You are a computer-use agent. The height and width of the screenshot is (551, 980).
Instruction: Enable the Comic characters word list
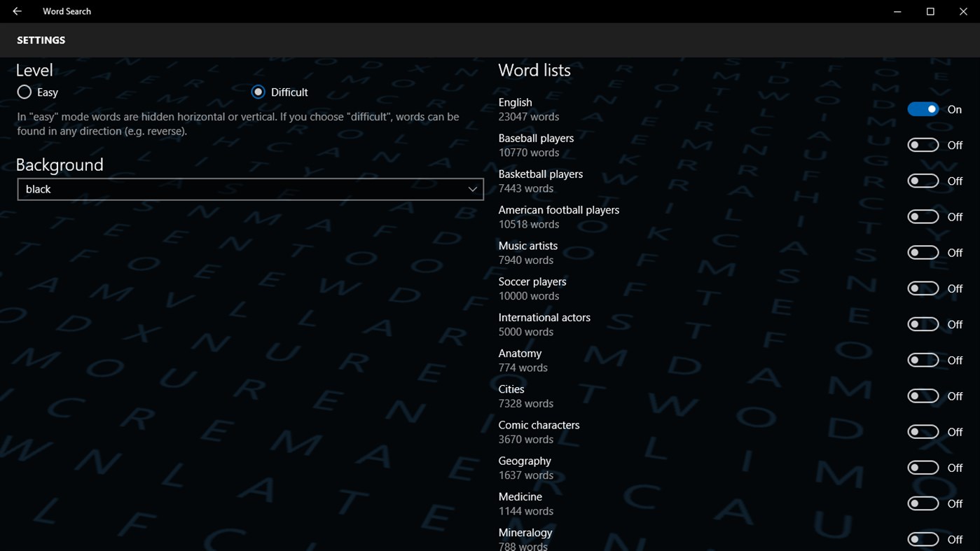[x=923, y=431]
